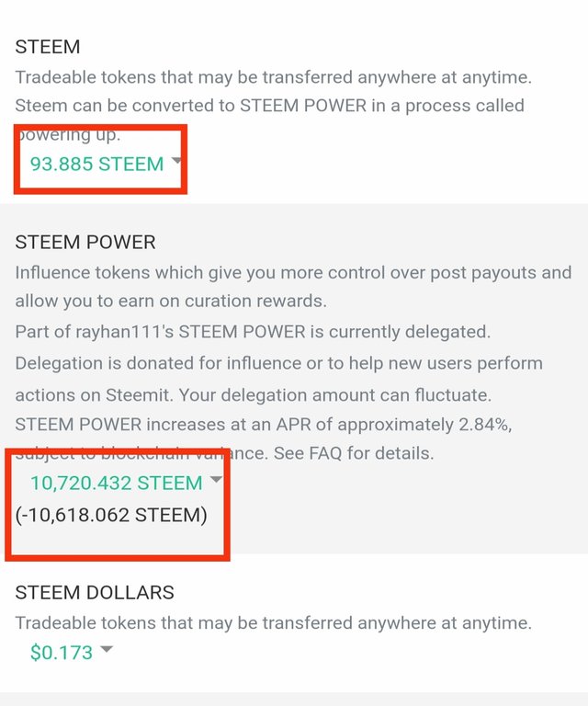The height and width of the screenshot is (706, 588).
Task: Select the STEEM section heading
Action: point(48,46)
